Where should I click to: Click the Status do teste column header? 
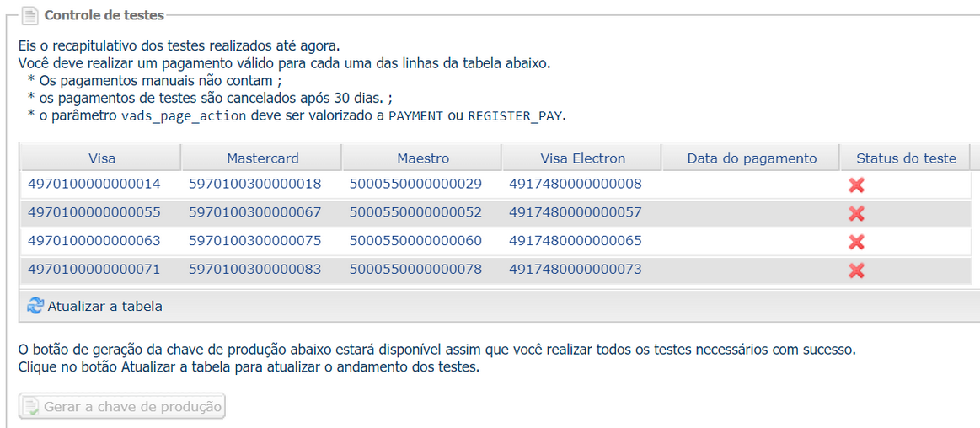pyautogui.click(x=906, y=158)
